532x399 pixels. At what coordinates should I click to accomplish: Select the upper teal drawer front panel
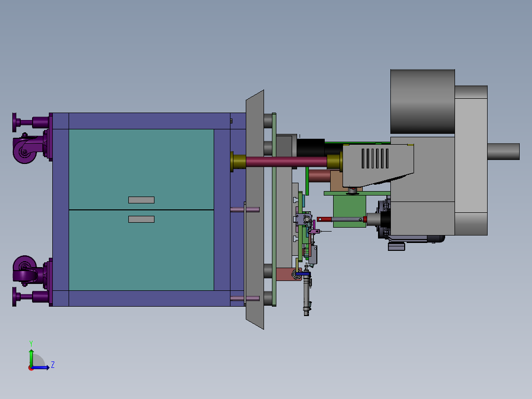(x=141, y=169)
